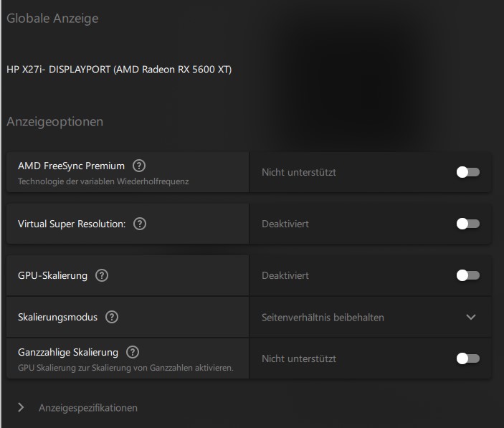
Task: Enable the GPU-Skalierung switch
Action: click(468, 275)
